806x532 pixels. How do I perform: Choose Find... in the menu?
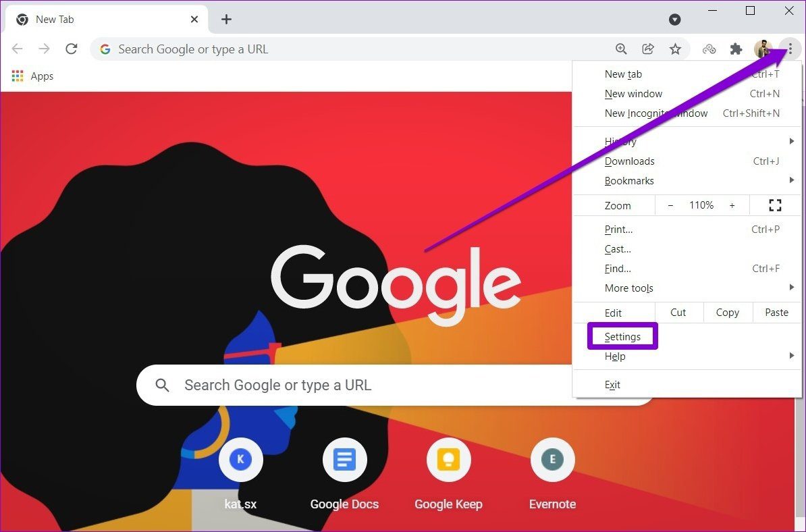tap(687, 268)
